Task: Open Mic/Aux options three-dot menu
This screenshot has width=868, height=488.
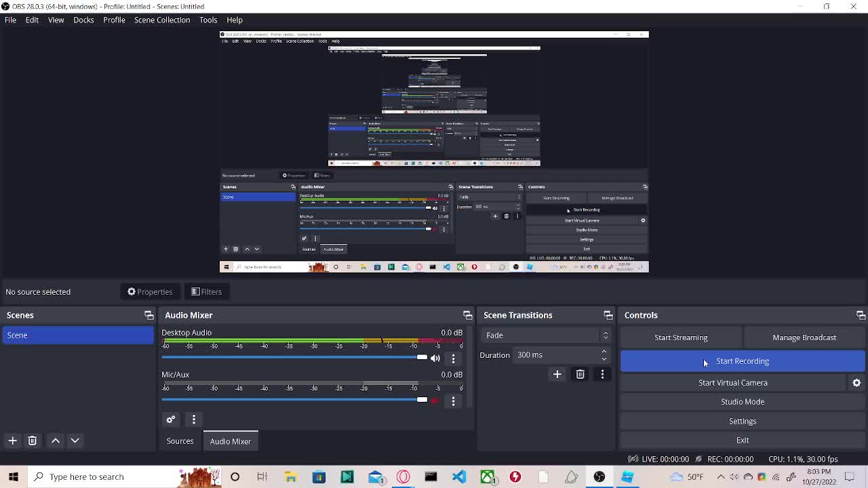Action: tap(453, 401)
